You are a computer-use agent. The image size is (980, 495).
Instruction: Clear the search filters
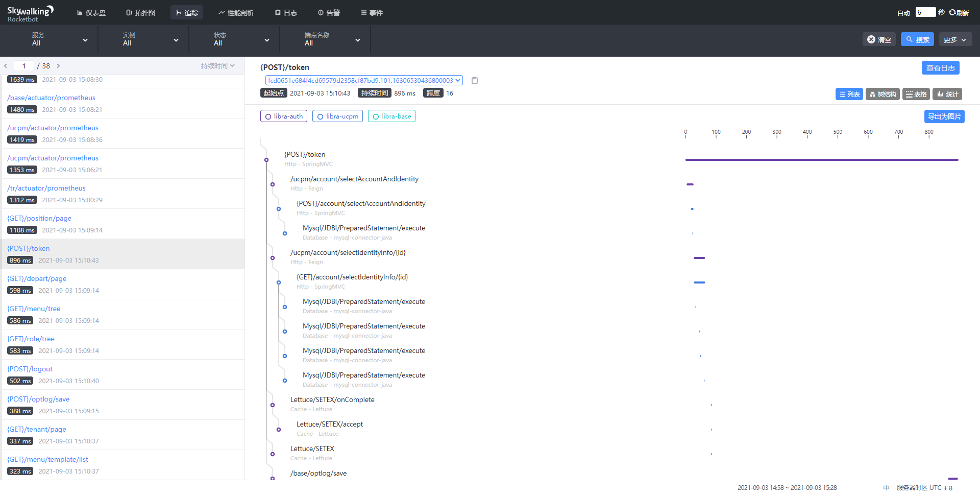pyautogui.click(x=879, y=40)
